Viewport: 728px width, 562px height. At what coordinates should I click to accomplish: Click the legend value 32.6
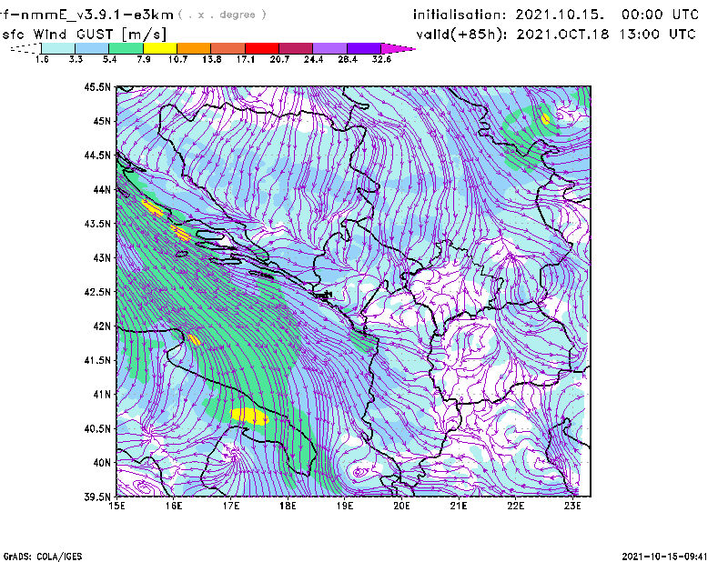click(381, 59)
